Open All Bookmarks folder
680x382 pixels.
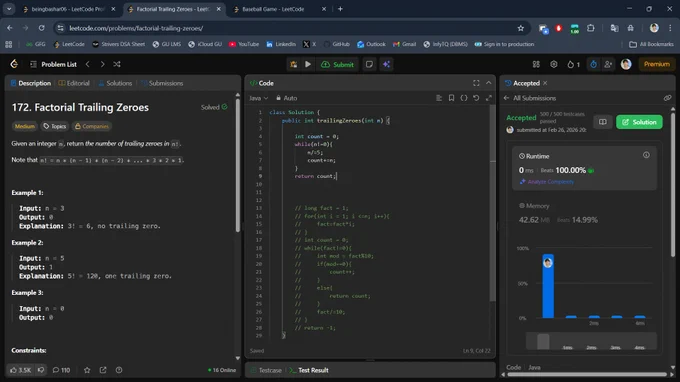coord(651,44)
